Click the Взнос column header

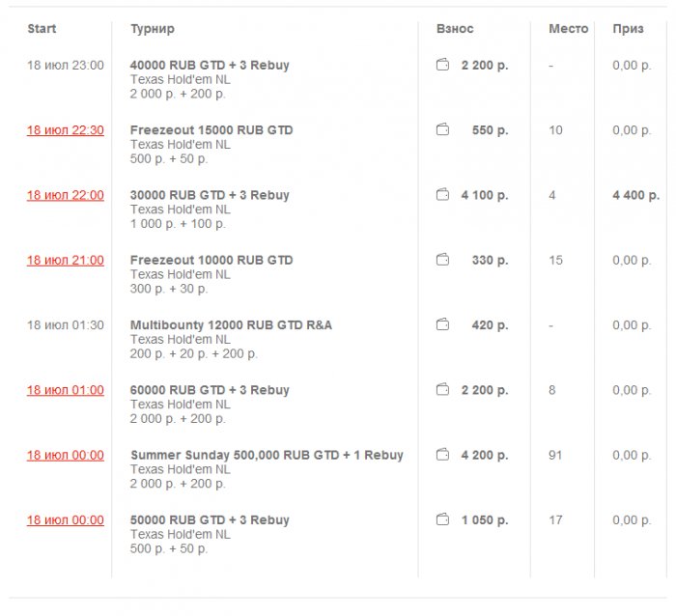[x=455, y=29]
